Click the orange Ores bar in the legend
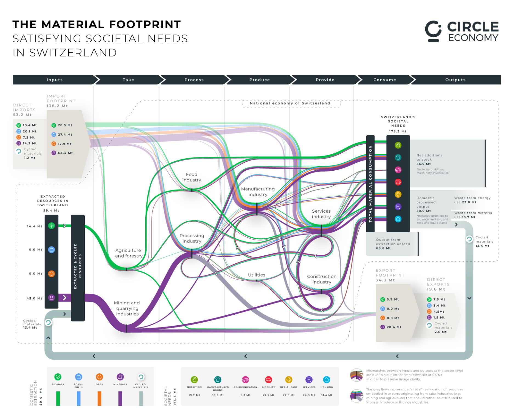This screenshot has width=510, height=420. (99, 398)
